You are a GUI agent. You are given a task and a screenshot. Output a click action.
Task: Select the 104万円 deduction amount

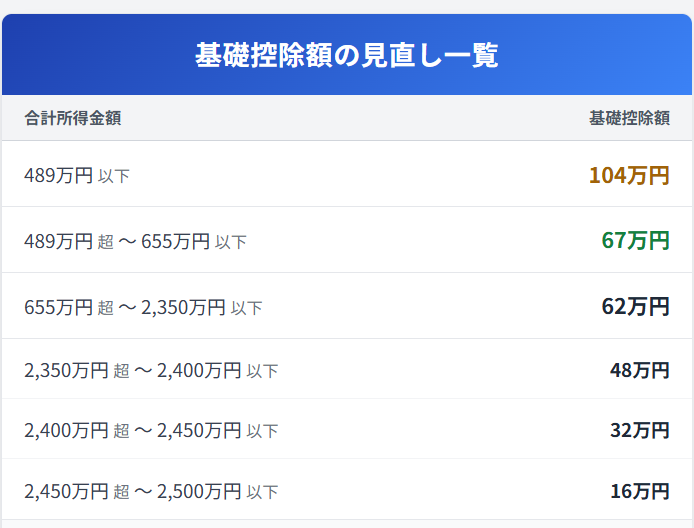pos(629,175)
